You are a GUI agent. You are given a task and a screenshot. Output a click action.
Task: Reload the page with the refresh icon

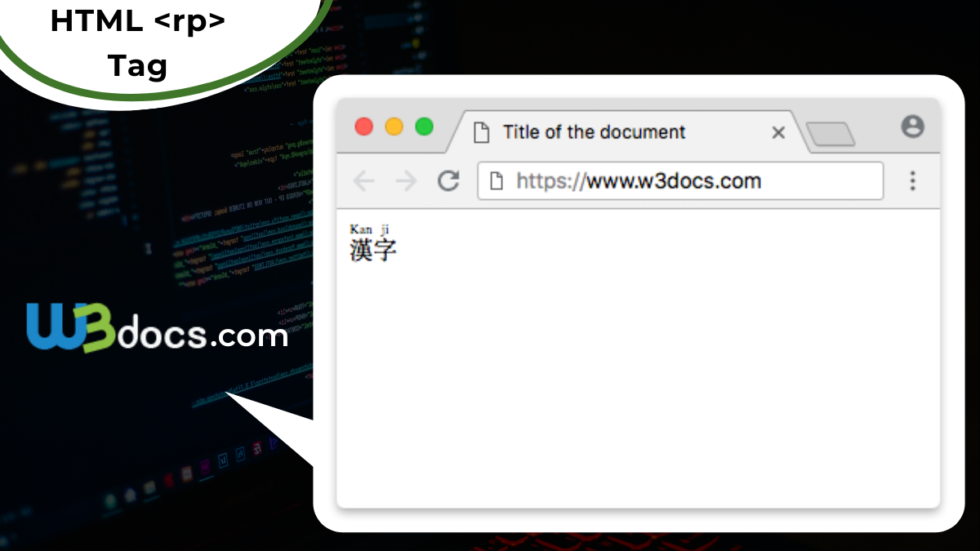[x=448, y=180]
